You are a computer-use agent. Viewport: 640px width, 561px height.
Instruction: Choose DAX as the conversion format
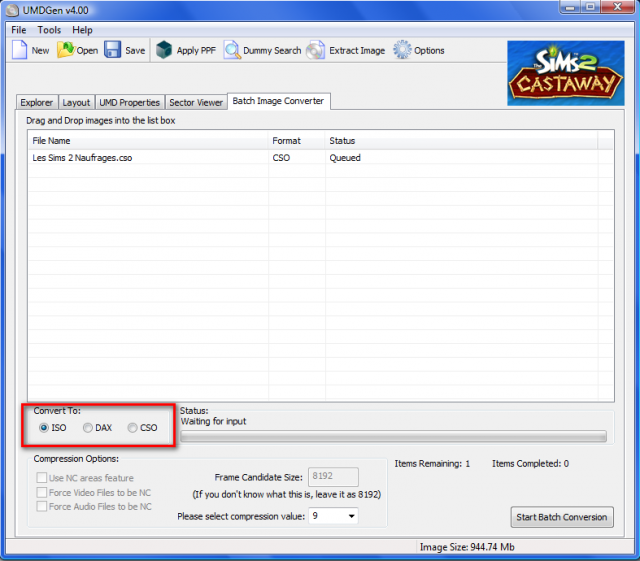87,427
